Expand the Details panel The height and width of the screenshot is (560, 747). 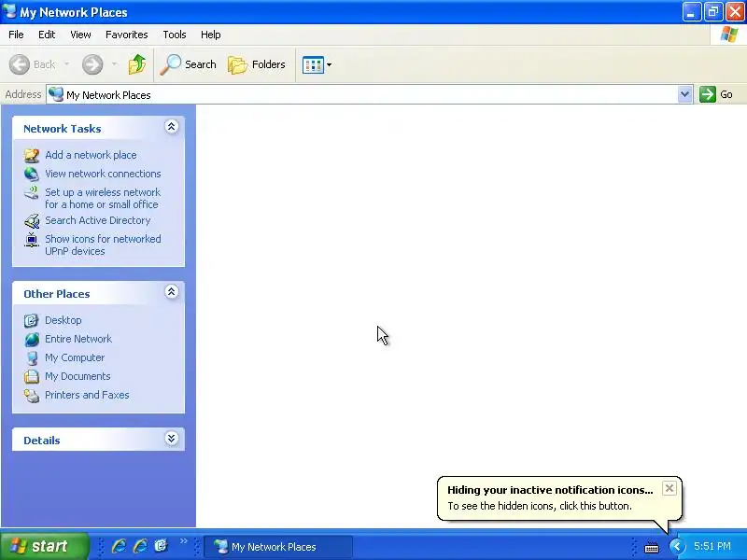(172, 438)
